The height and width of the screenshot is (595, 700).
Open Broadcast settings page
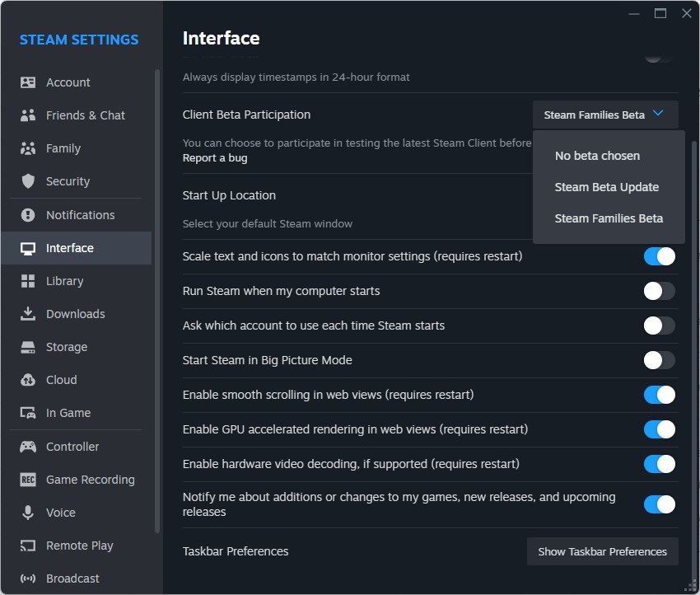72,579
